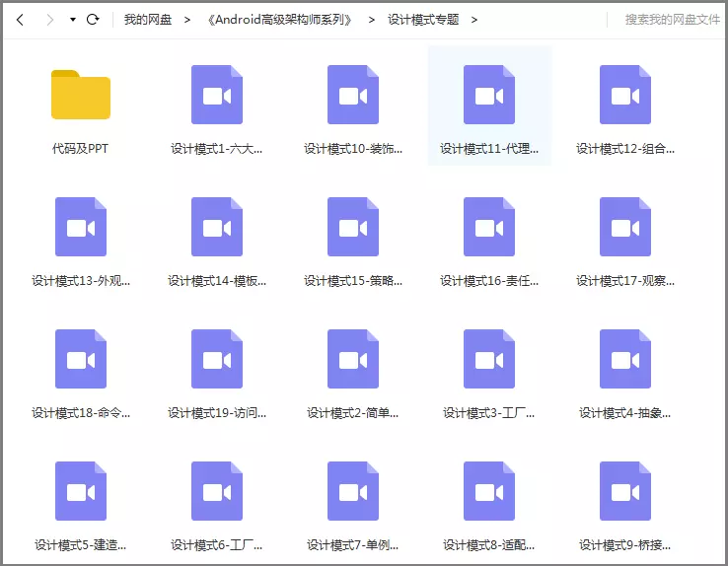Click file name text 设计模式18-命令...
This screenshot has height=566, width=728.
click(81, 412)
